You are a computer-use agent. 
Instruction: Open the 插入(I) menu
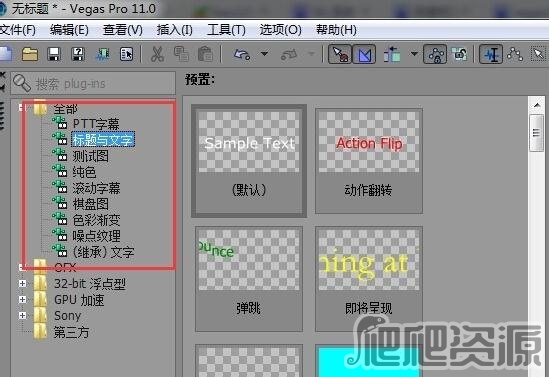point(175,30)
